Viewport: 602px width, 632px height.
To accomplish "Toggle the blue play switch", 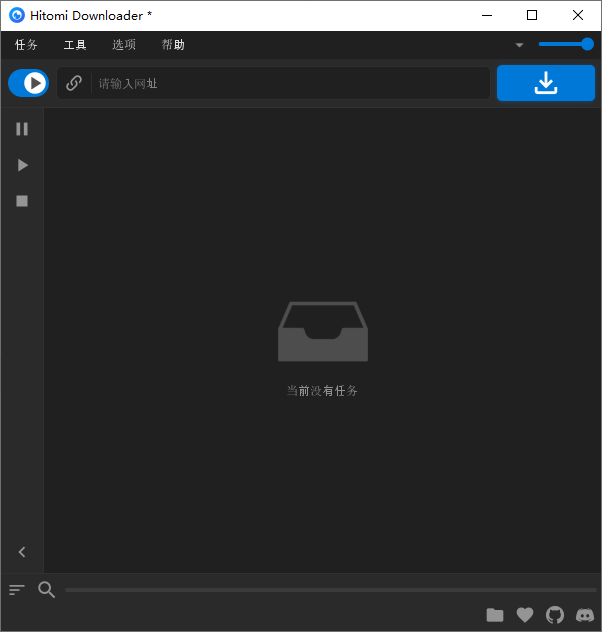I will click(x=28, y=84).
